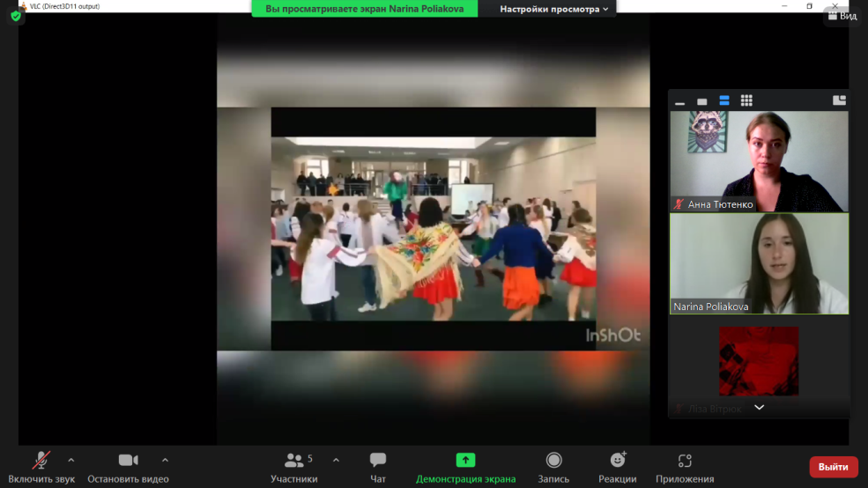Start recording with the Запись button
Image resolution: width=868 pixels, height=488 pixels.
(553, 467)
